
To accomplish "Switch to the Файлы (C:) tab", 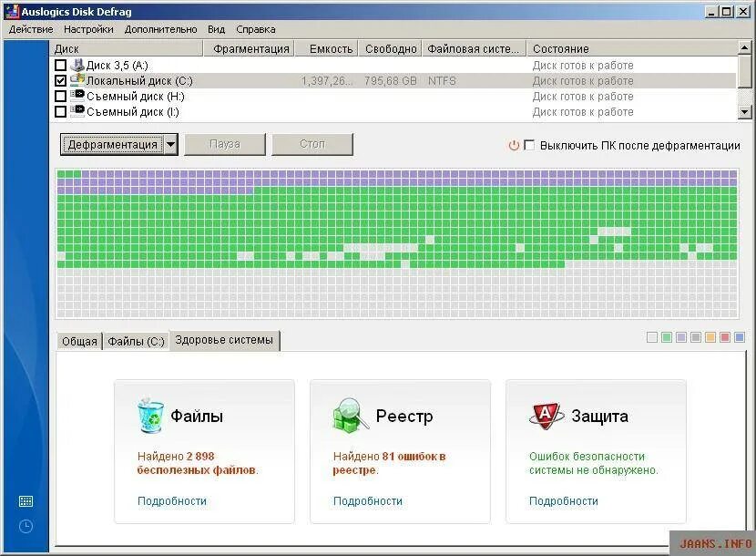I will [x=136, y=341].
